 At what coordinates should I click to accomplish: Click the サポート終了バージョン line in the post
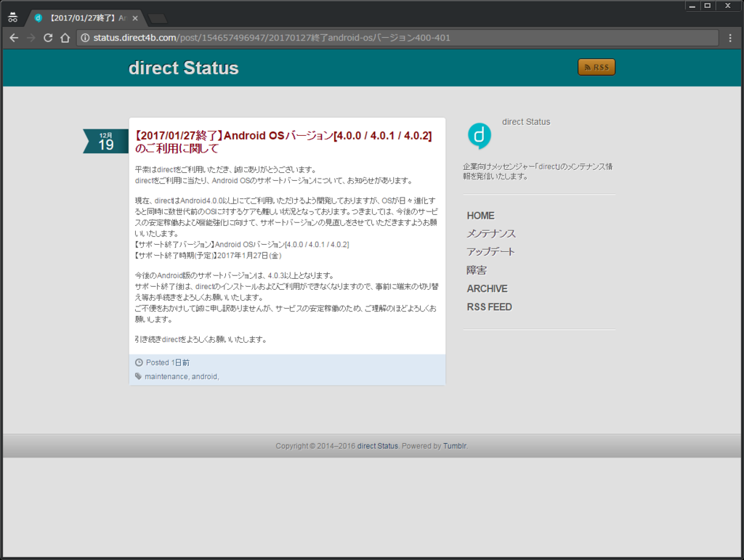coord(242,245)
